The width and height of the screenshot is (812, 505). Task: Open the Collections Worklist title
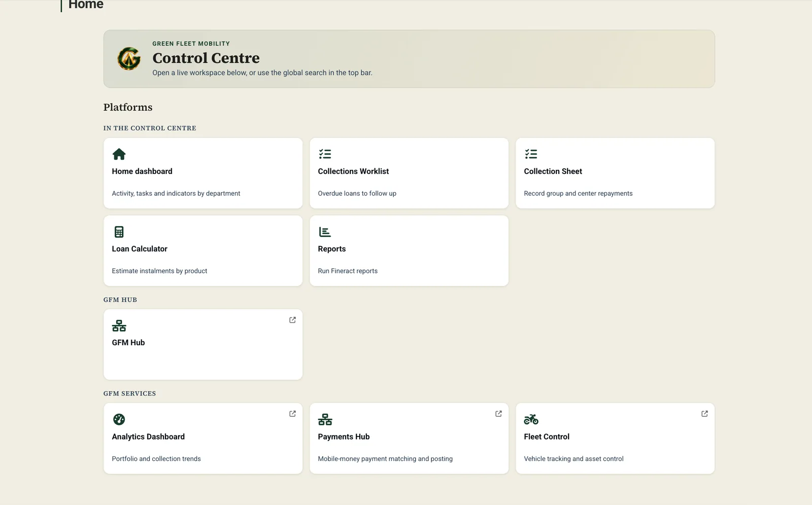353,171
